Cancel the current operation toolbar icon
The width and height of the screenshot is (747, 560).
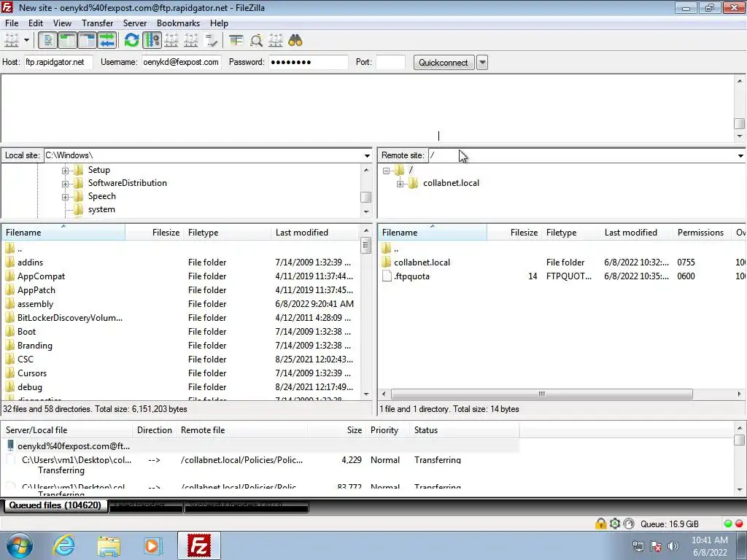coord(171,41)
